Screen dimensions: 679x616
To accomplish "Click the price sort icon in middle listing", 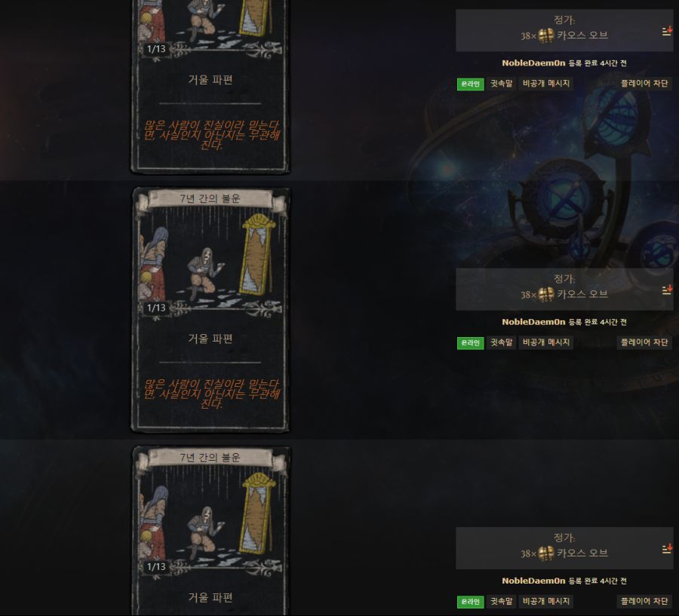I will click(667, 290).
